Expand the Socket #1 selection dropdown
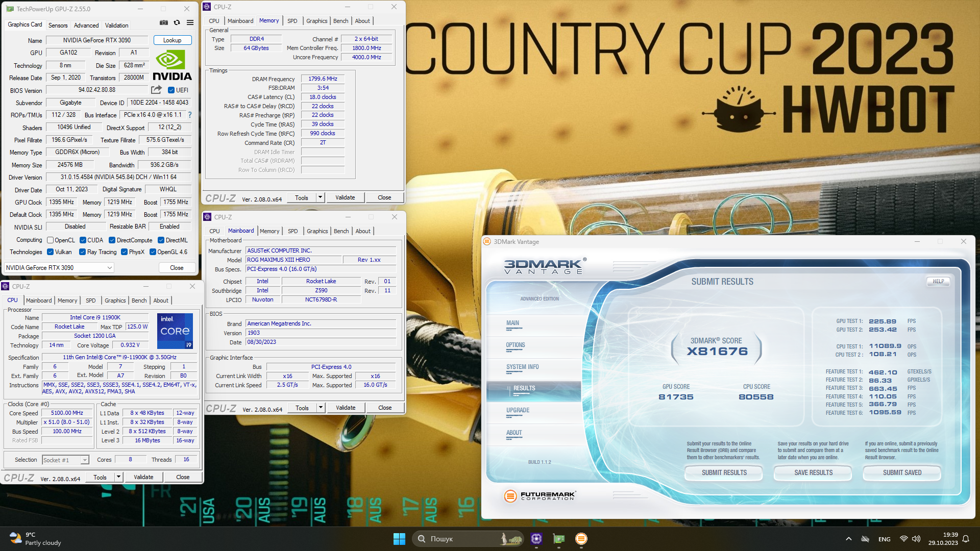Viewport: 980px width, 551px height. (85, 460)
